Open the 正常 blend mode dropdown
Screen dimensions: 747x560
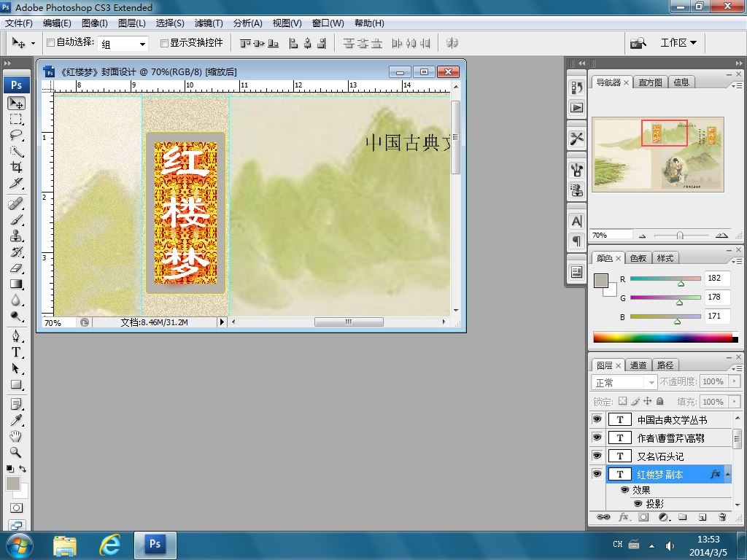624,382
